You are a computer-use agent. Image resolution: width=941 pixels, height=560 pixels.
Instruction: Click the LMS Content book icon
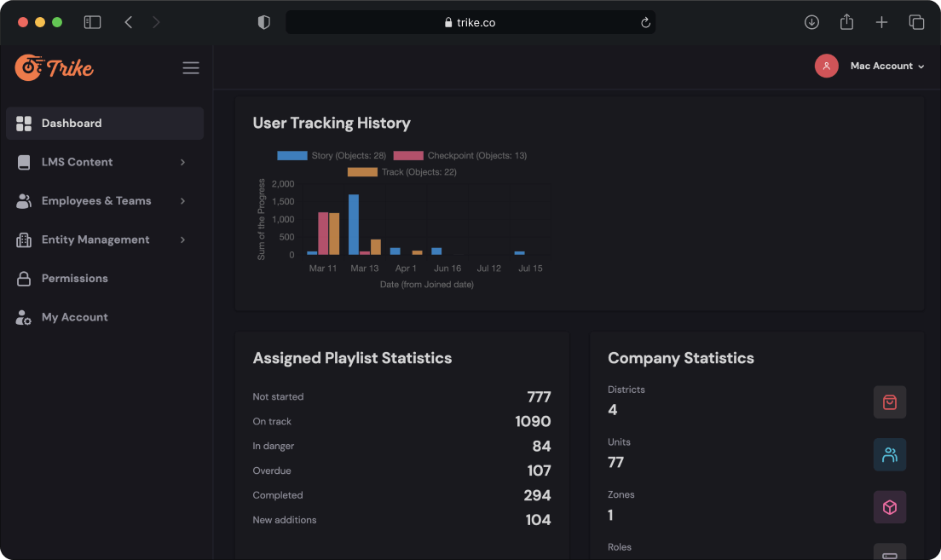(24, 162)
